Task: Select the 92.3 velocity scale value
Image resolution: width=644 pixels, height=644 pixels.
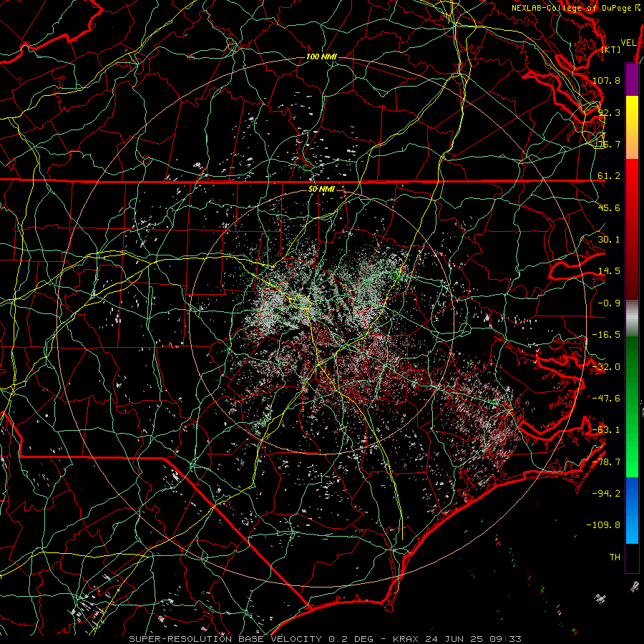Action: [x=609, y=112]
